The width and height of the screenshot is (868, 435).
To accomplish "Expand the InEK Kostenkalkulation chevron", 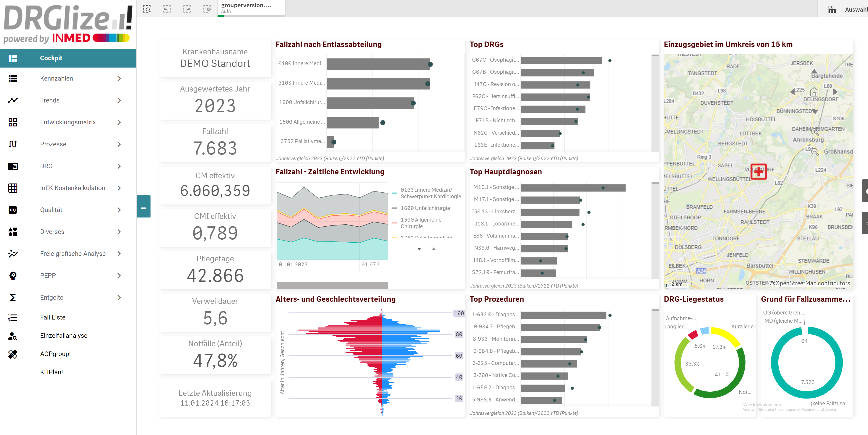I will coord(119,188).
